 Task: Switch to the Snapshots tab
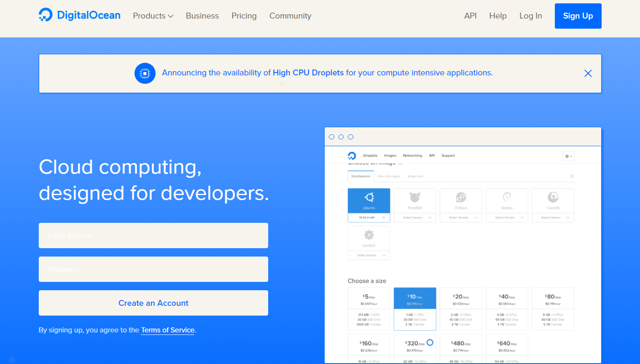coord(415,176)
